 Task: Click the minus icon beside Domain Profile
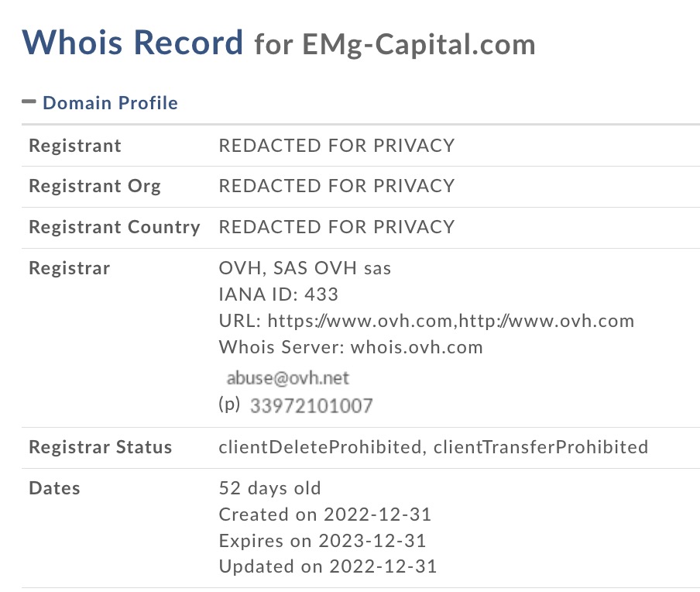point(30,101)
